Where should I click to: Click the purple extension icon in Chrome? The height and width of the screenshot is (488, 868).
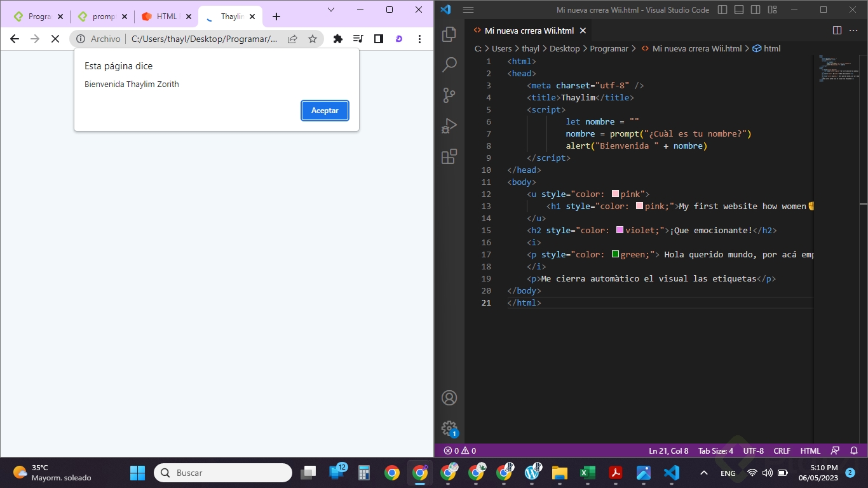click(x=399, y=39)
